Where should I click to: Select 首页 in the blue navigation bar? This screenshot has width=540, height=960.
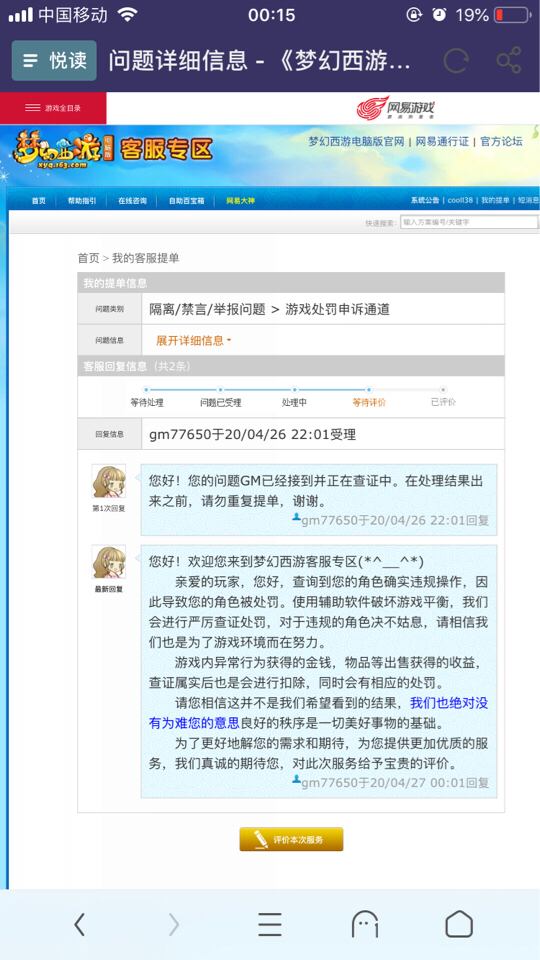point(39,201)
